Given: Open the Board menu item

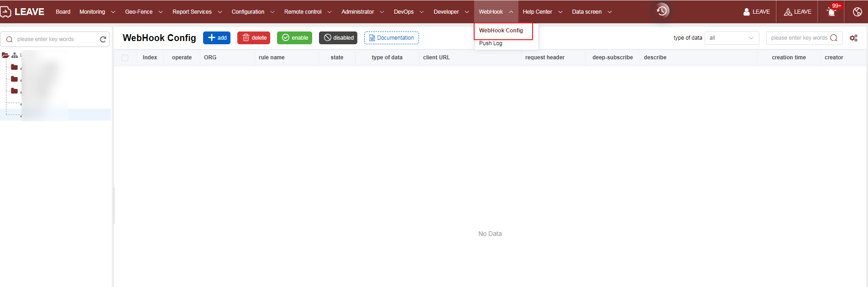Looking at the screenshot, I should click(x=63, y=12).
